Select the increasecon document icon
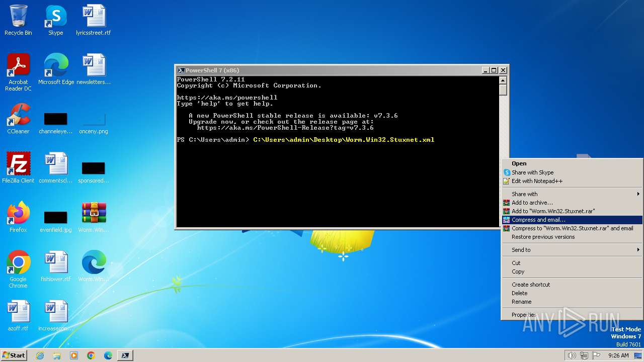The height and width of the screenshot is (362, 644). (x=55, y=316)
